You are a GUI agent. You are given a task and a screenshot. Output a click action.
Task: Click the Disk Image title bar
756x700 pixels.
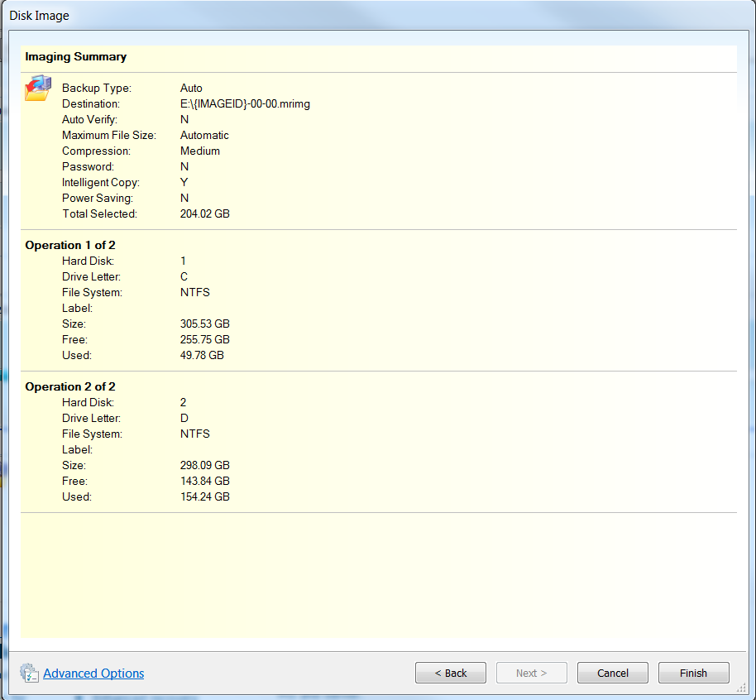331,16
